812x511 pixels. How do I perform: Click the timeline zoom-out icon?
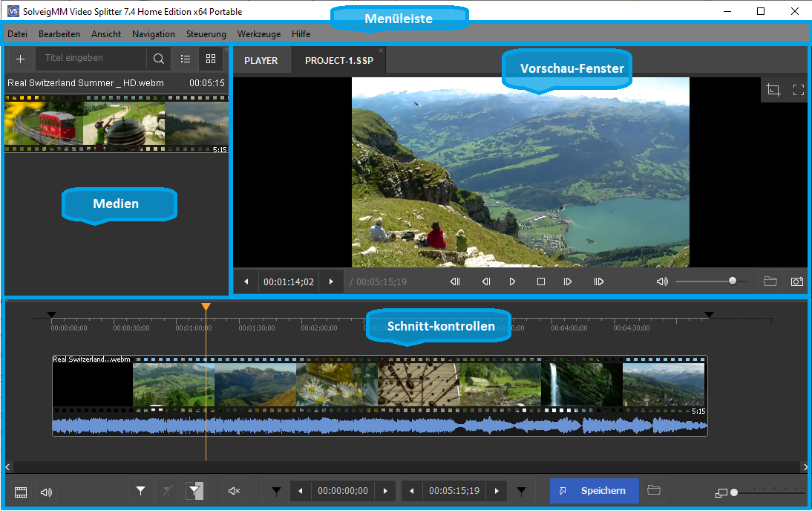click(721, 493)
